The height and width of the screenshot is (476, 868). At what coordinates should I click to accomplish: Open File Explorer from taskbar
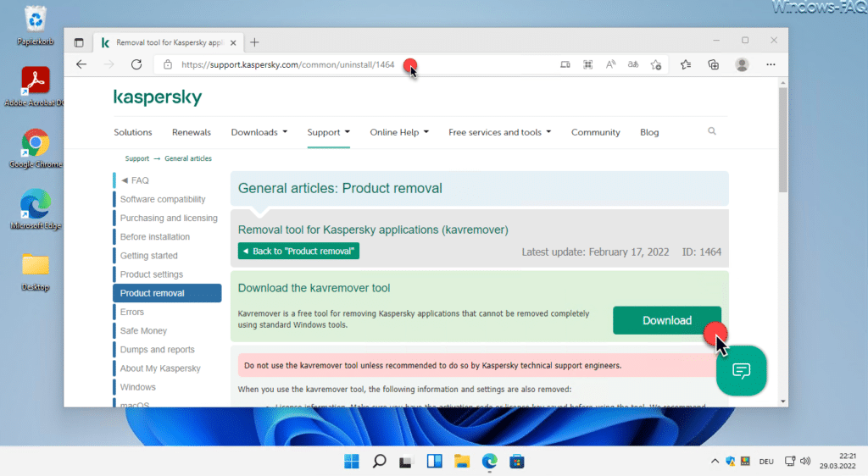point(462,461)
